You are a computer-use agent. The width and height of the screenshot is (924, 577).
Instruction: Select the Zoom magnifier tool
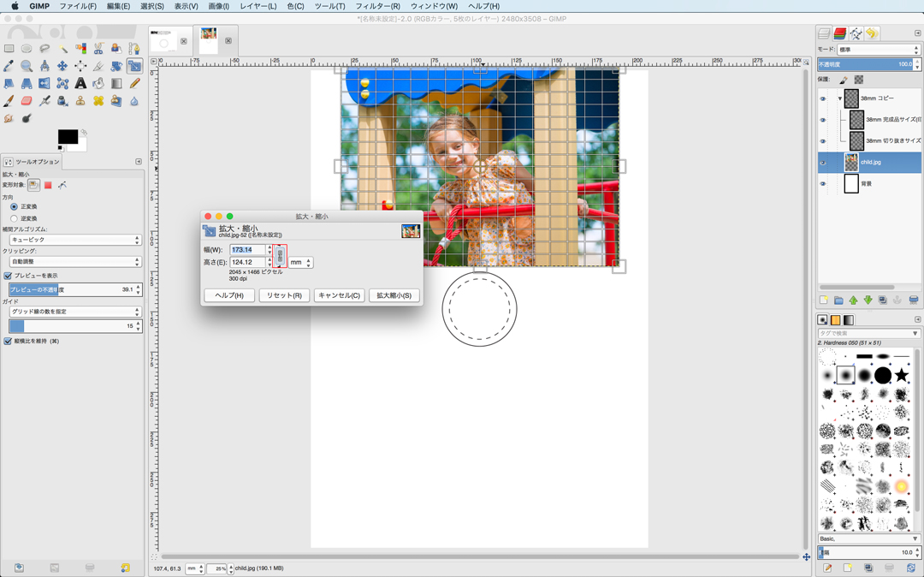(27, 66)
